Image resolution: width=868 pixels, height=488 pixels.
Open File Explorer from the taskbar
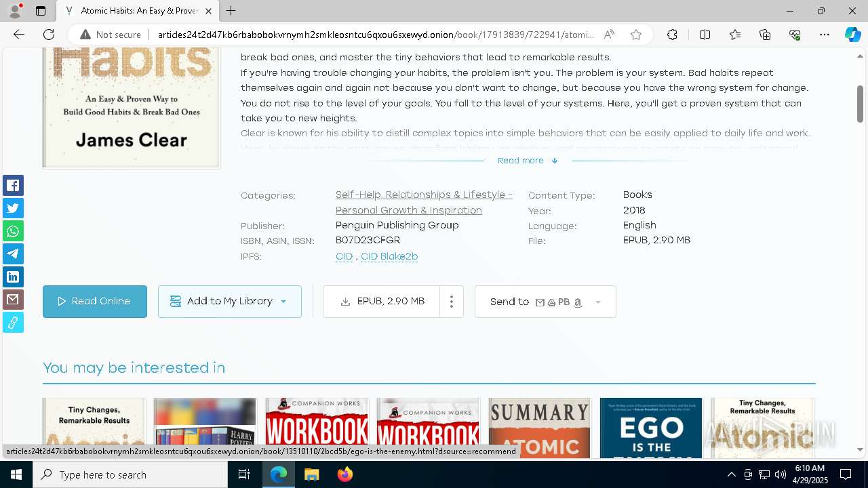click(311, 474)
